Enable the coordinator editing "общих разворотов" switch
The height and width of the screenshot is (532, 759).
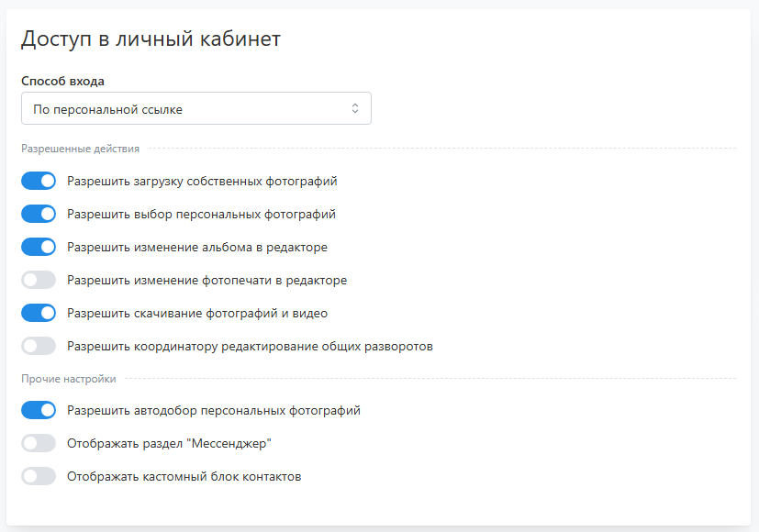pos(39,346)
